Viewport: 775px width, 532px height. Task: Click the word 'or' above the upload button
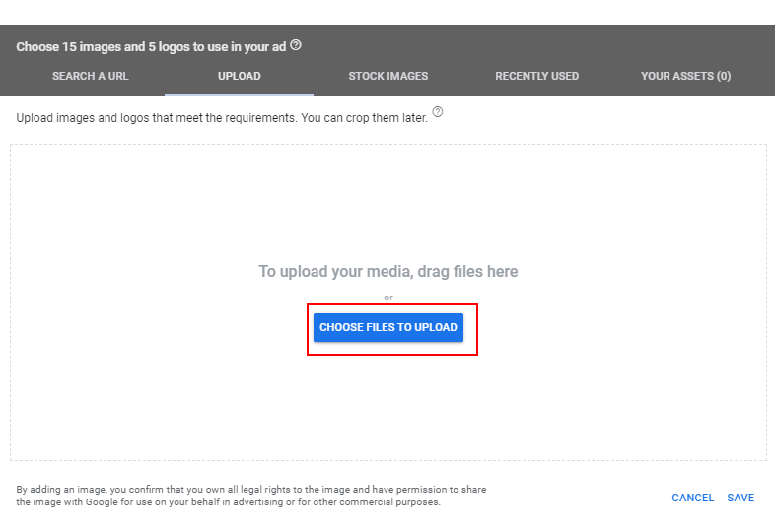coord(388,298)
